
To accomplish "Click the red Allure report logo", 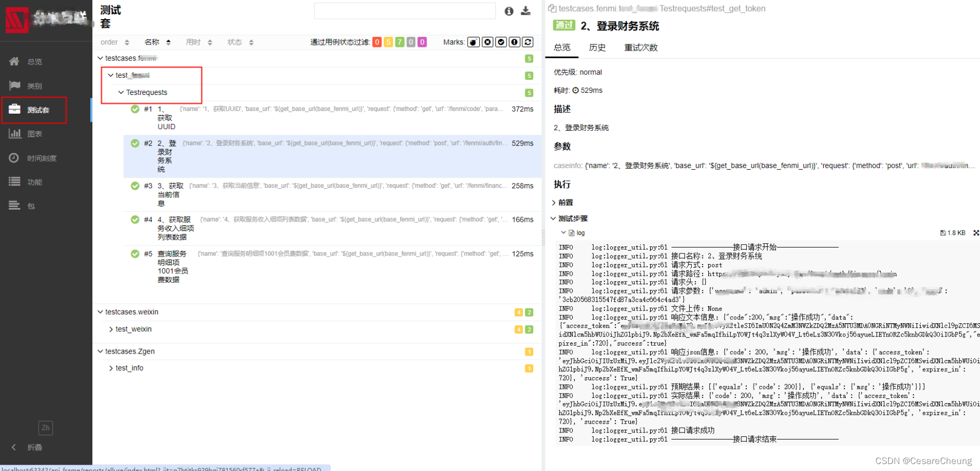I will 17,20.
